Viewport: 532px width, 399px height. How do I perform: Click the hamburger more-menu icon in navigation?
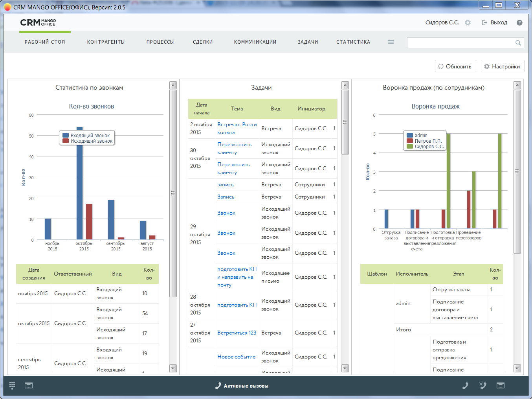click(391, 42)
